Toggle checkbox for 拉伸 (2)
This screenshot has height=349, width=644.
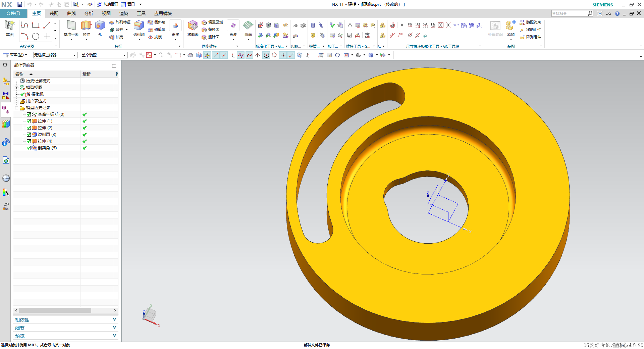(x=29, y=128)
